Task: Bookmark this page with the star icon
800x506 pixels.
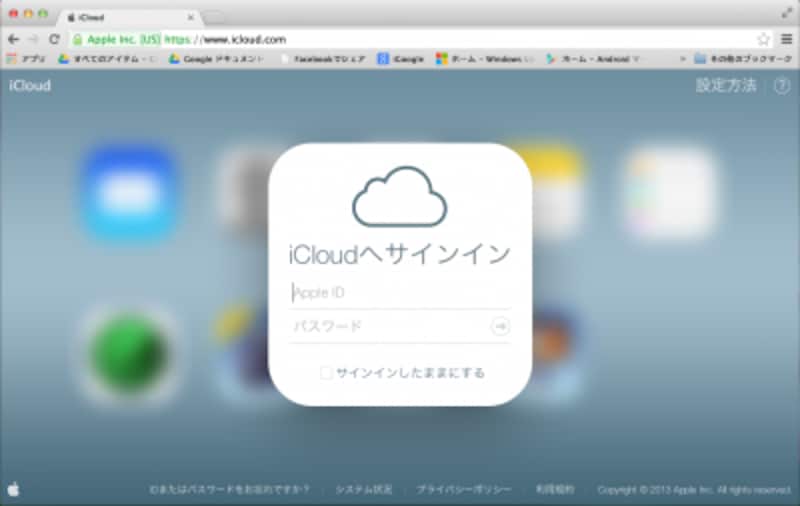Action: 763,39
